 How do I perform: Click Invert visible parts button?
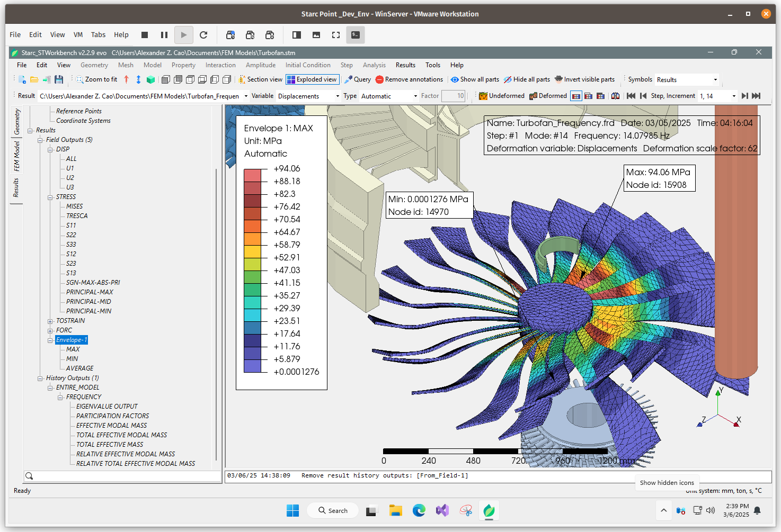tap(584, 79)
